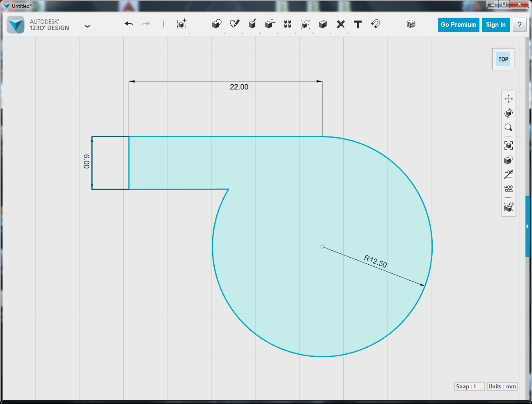The height and width of the screenshot is (404, 532).
Task: Open the Snap : 1 setting
Action: point(469,386)
